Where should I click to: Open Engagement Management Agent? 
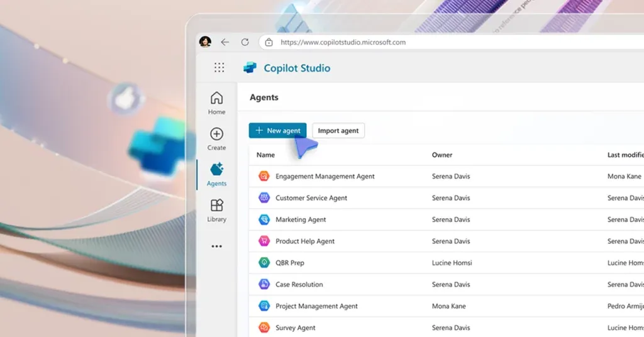325,176
